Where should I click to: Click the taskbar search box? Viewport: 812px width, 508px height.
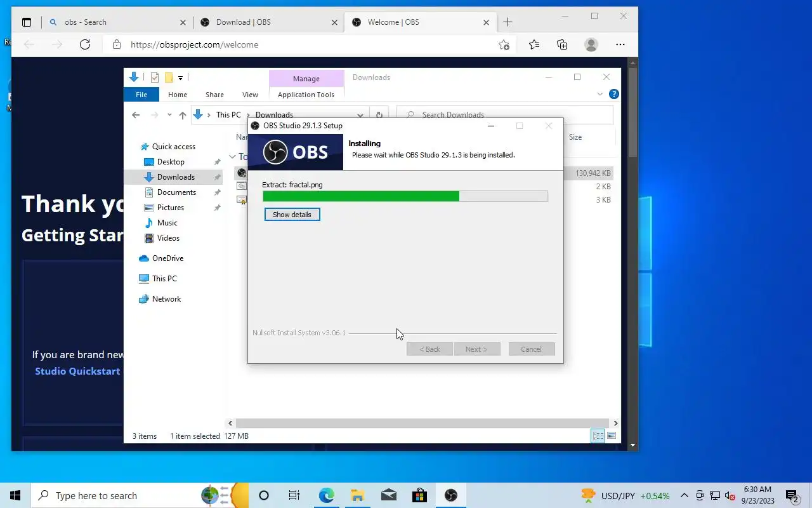(x=140, y=495)
